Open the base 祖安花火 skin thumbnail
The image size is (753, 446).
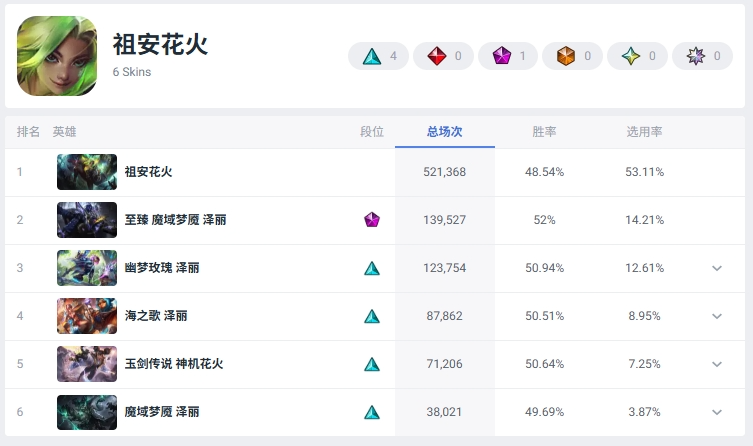click(87, 172)
